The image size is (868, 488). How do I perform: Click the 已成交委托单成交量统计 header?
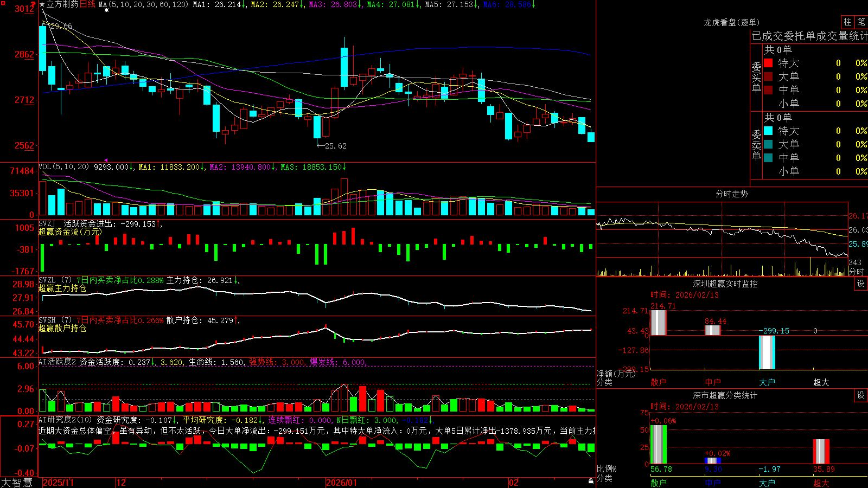tap(809, 36)
